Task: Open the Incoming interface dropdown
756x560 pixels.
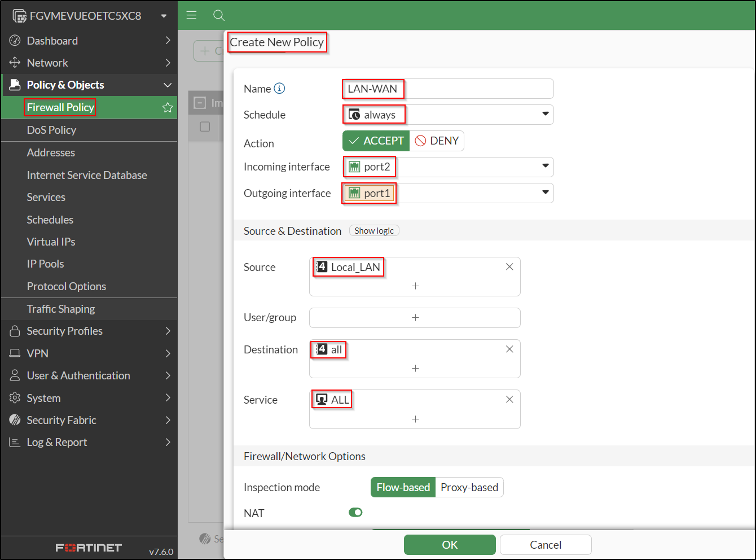Action: click(546, 166)
